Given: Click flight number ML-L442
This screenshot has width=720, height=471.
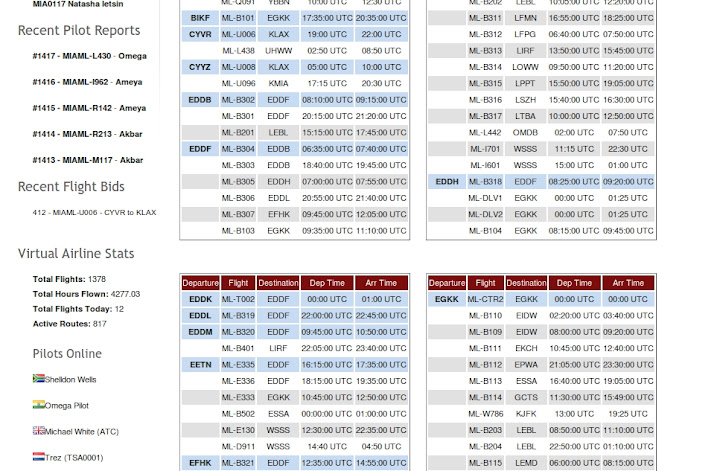Looking at the screenshot, I should 485,133.
